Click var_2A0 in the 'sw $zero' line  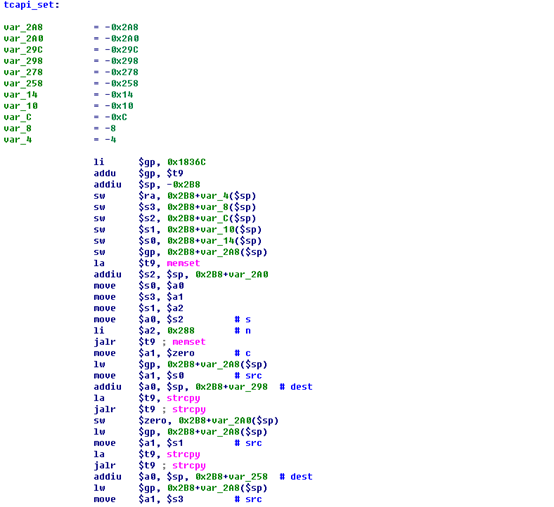tap(231, 421)
